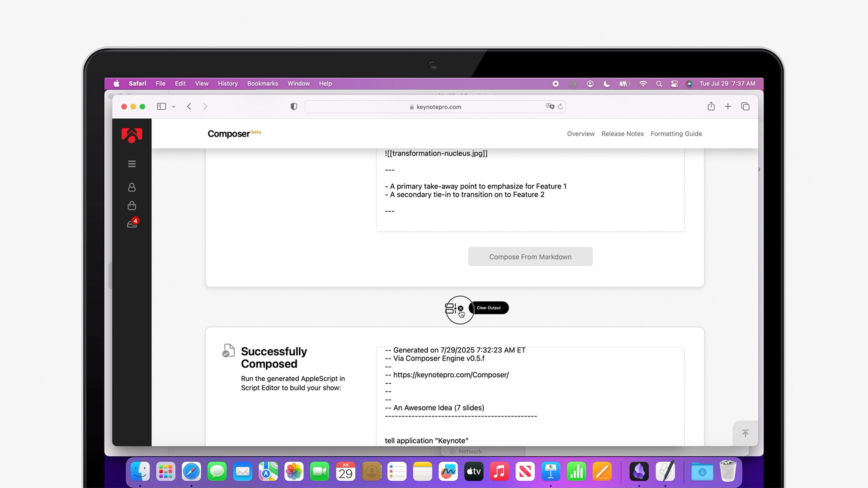Click the KeynotePro Composer logo in sidebar
The width and height of the screenshot is (868, 488).
click(132, 135)
